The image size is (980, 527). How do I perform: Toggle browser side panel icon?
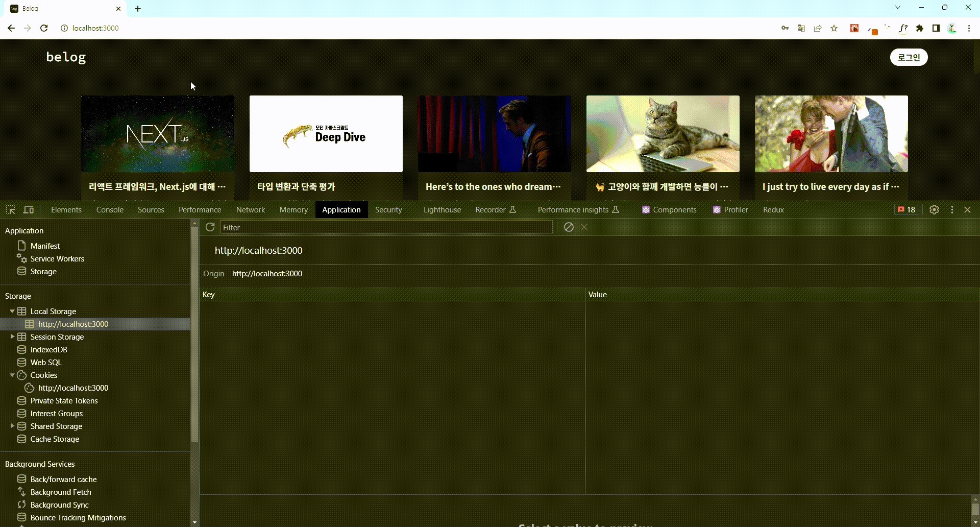coord(936,28)
